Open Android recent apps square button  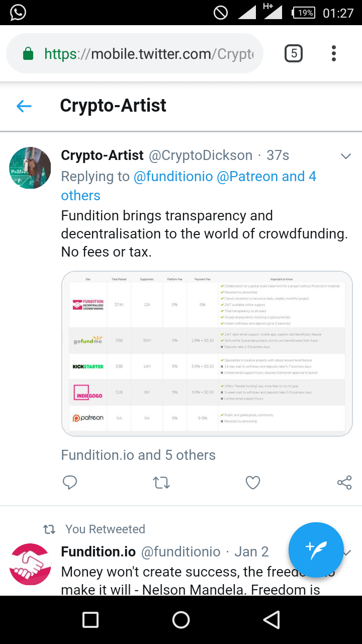90,620
